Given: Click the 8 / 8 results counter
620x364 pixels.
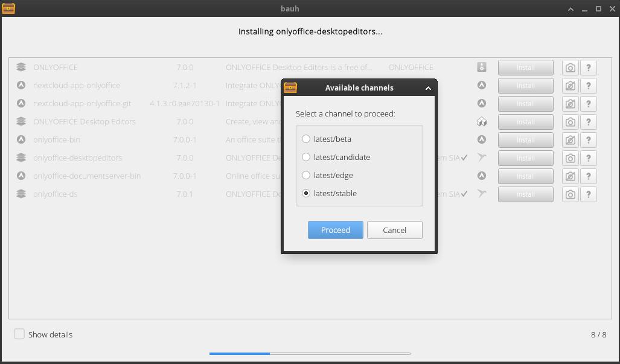Looking at the screenshot, I should click(599, 334).
